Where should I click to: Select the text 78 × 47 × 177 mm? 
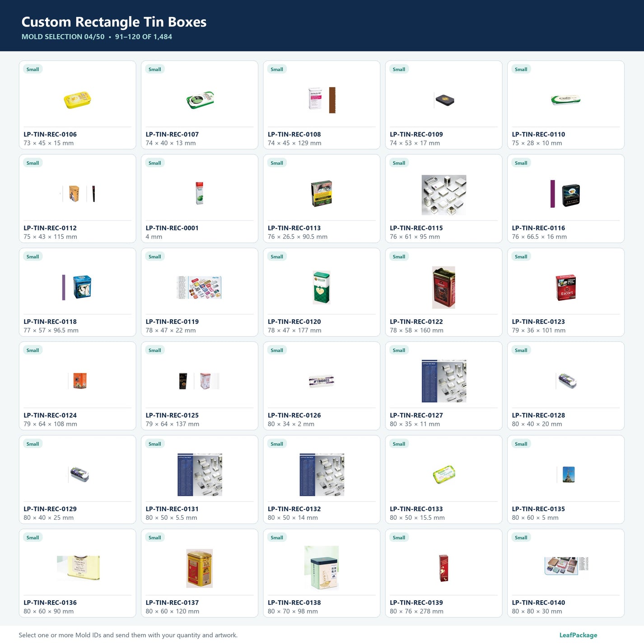point(294,330)
